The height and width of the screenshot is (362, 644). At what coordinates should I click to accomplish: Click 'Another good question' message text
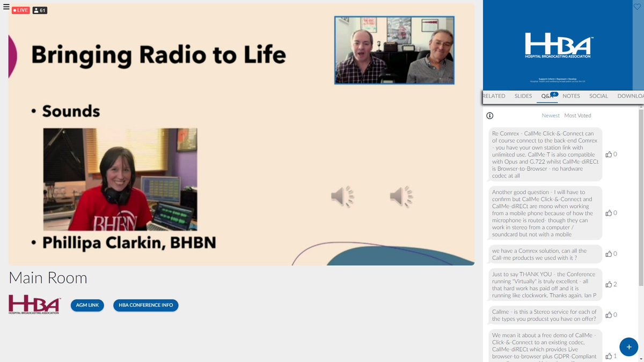tap(545, 213)
